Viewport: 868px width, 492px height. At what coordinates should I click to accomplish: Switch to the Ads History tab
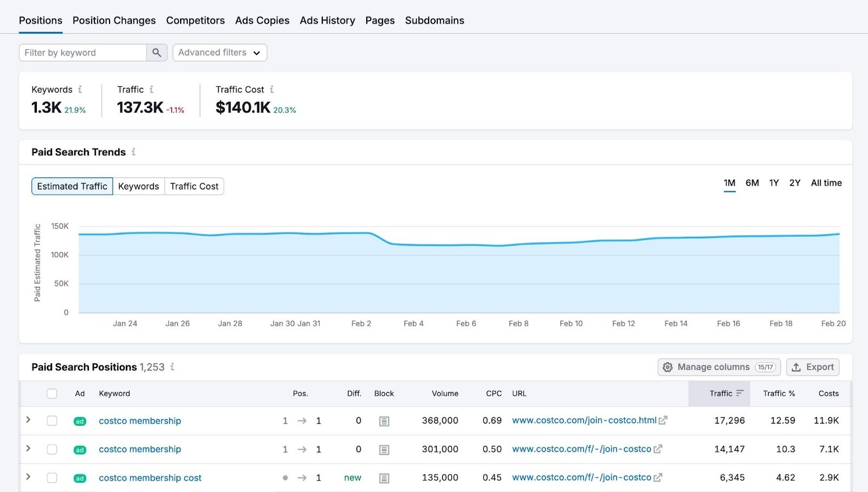327,20
